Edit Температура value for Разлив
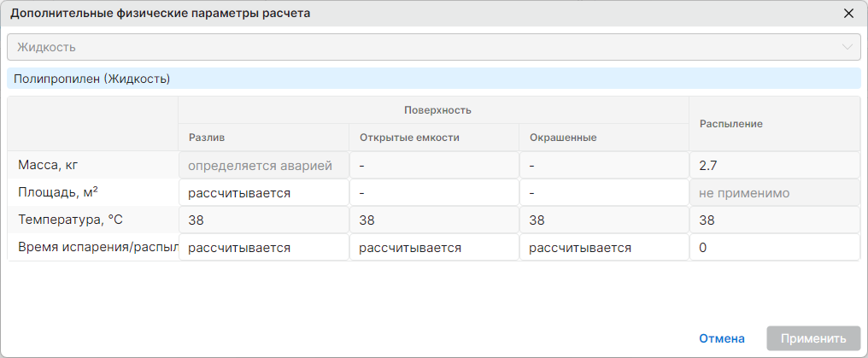The width and height of the screenshot is (868, 358). (x=263, y=220)
